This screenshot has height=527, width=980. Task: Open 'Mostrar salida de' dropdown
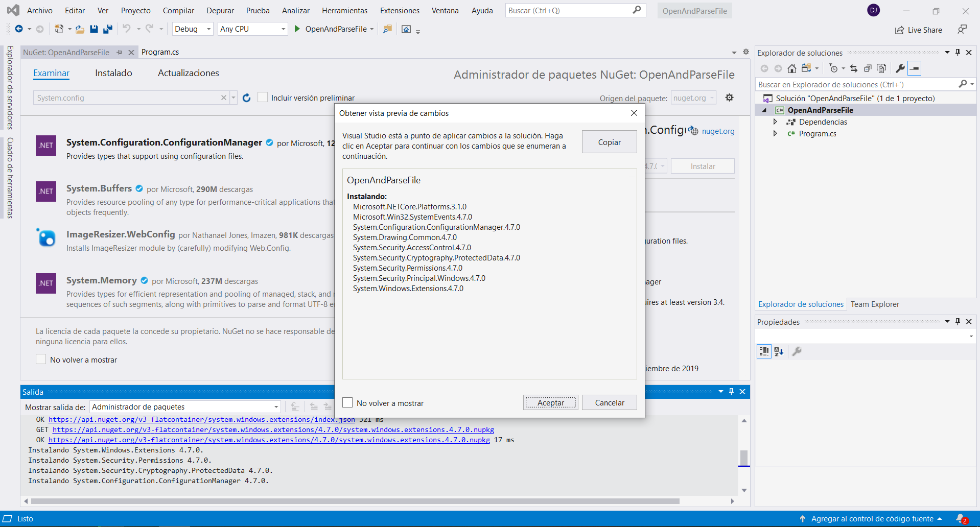(x=185, y=407)
